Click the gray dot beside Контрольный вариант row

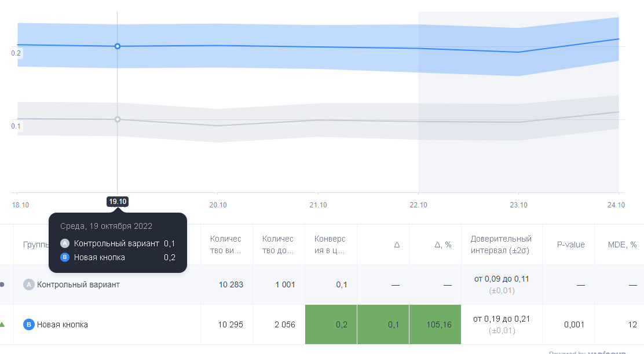tap(2, 284)
